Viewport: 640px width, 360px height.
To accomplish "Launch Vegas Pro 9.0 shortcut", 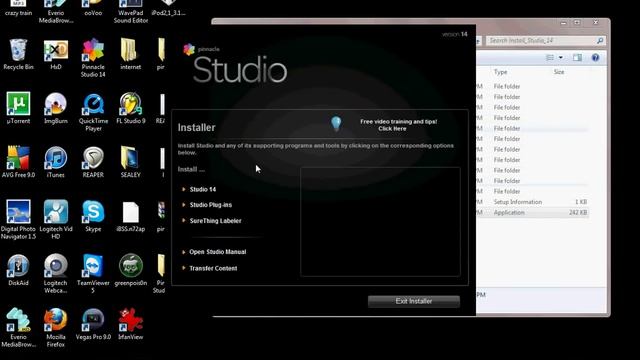I will 93,324.
